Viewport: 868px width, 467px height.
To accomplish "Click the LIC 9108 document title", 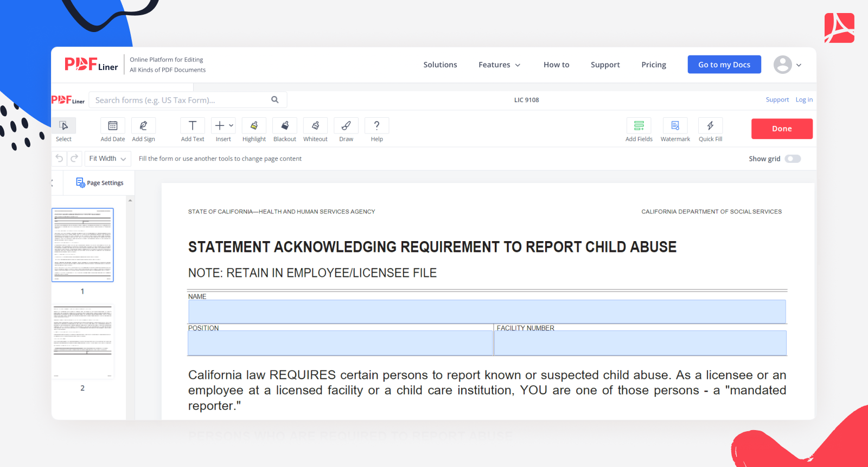I will pyautogui.click(x=526, y=100).
